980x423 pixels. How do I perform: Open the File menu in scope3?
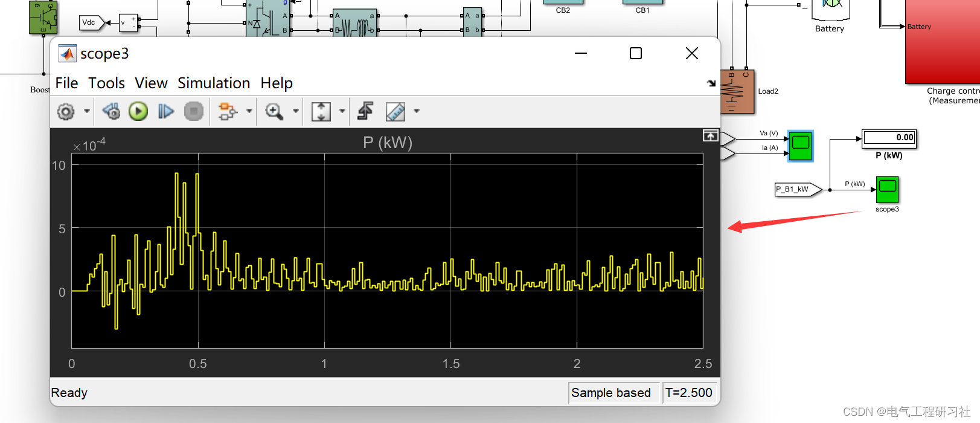(66, 83)
